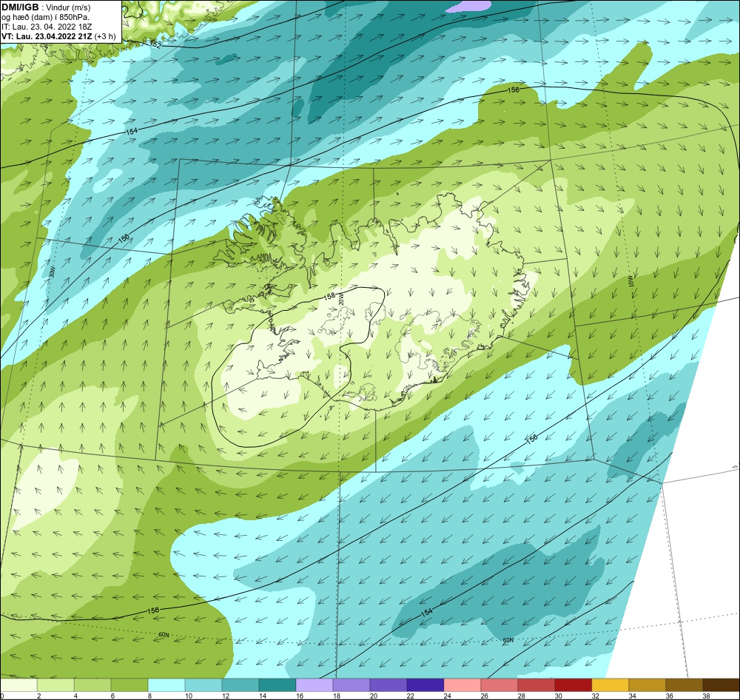Click the brown swatch between 36 and 38

pyautogui.click(x=684, y=685)
